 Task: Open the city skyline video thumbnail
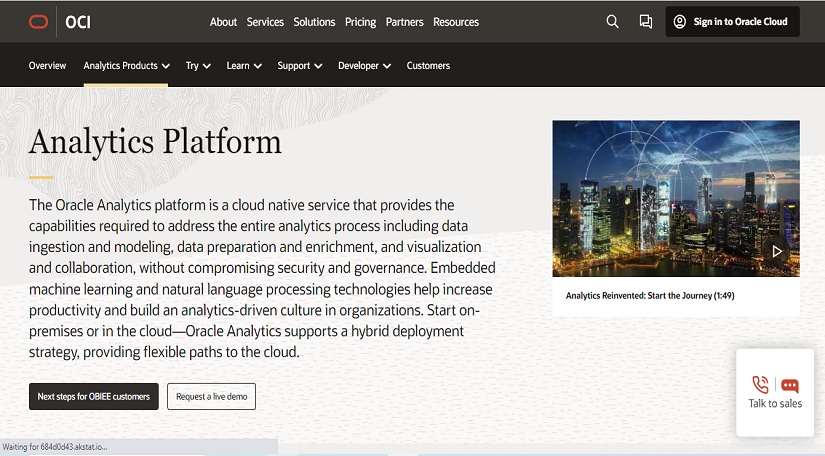676,198
